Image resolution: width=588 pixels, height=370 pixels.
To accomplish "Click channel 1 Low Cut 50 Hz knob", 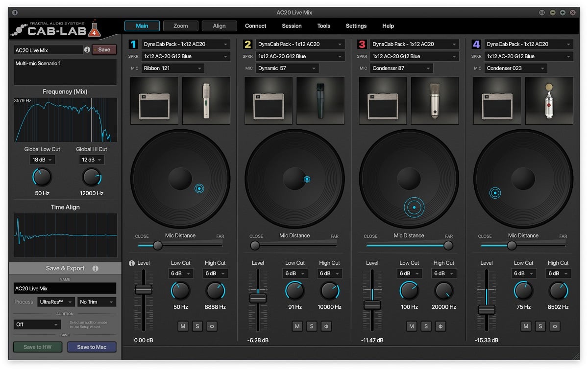I will pyautogui.click(x=180, y=291).
